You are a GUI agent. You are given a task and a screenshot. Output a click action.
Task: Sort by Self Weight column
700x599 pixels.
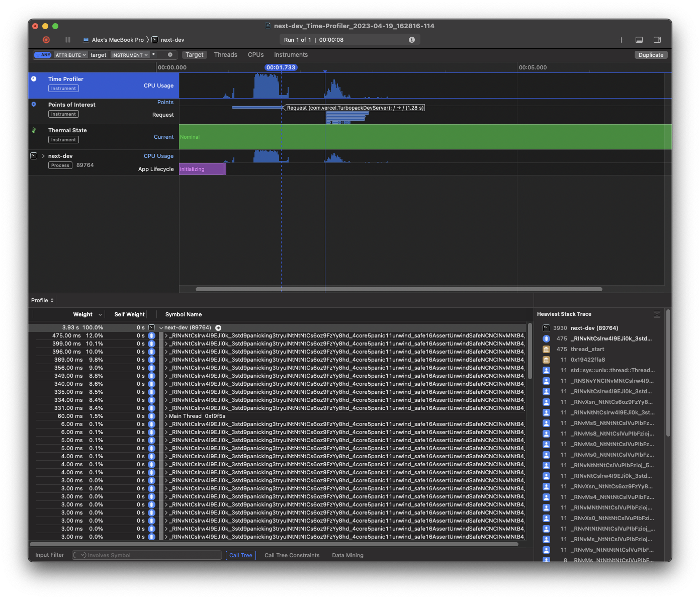[x=129, y=314]
